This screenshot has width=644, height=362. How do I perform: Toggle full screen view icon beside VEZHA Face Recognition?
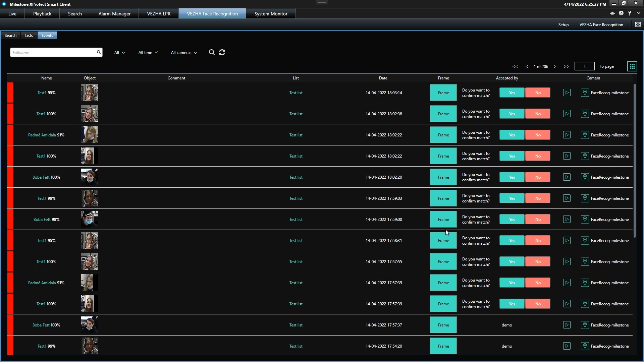[x=638, y=24]
